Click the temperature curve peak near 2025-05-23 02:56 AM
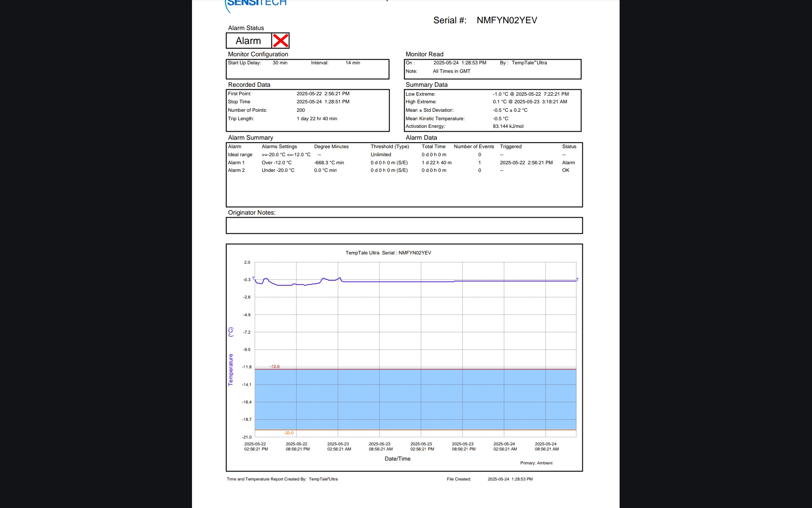The height and width of the screenshot is (508, 812). [x=340, y=278]
